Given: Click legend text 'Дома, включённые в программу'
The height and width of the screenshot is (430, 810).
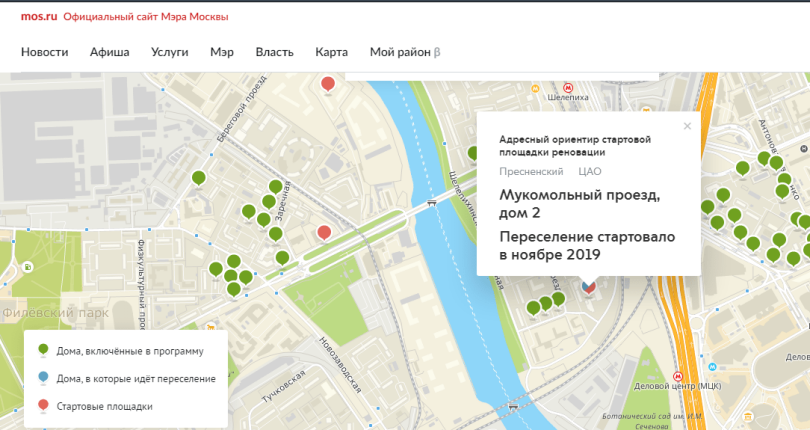Looking at the screenshot, I should coord(130,351).
